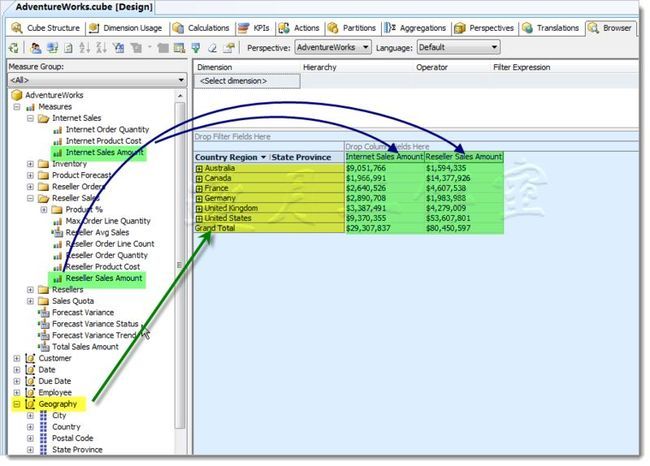Viewport: 650px width, 466px height.
Task: Click the Reseller Product Cost measure icon
Action: (58, 267)
